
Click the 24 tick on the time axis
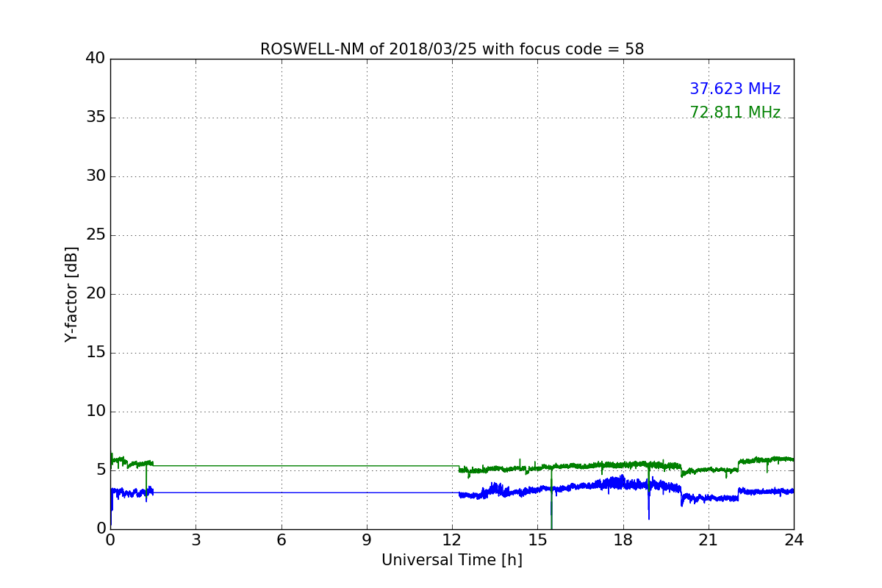tap(794, 540)
